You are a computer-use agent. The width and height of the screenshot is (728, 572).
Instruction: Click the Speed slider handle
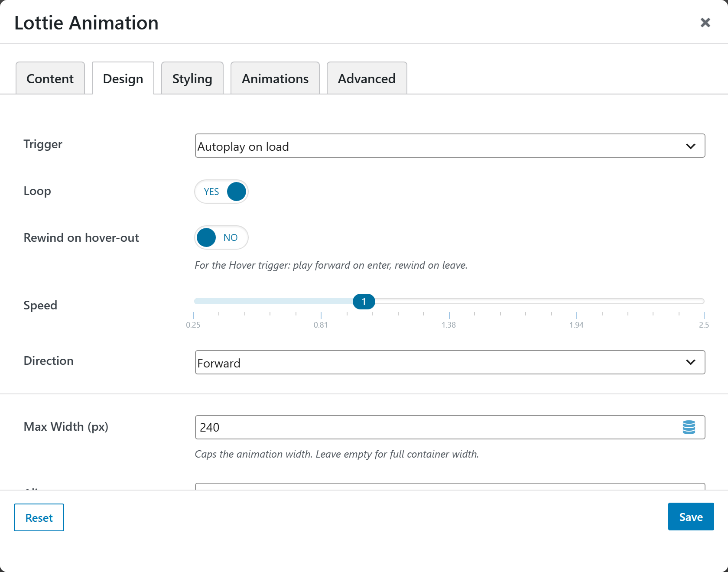364,302
